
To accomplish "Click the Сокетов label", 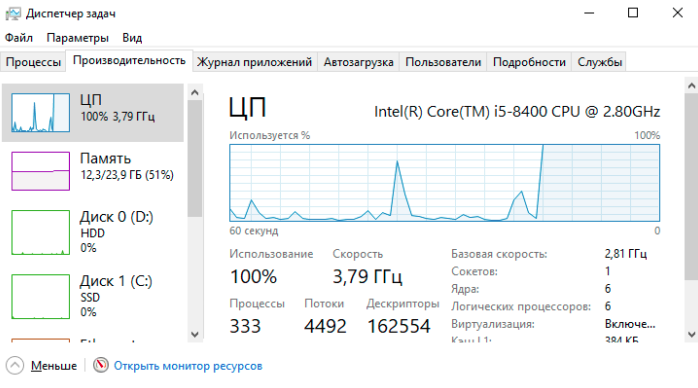I will coord(474,271).
